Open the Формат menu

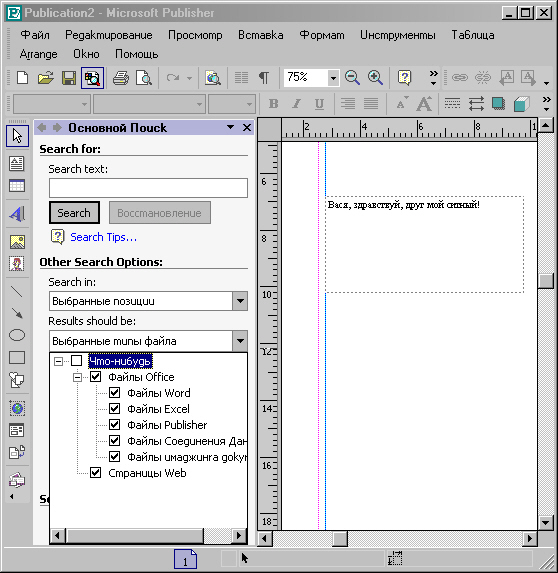click(x=322, y=35)
